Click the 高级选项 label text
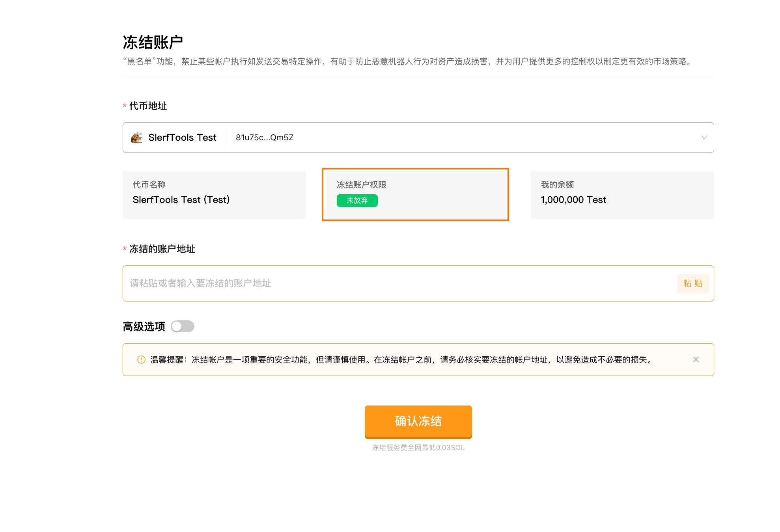Image resolution: width=780 pixels, height=532 pixels. [x=144, y=327]
